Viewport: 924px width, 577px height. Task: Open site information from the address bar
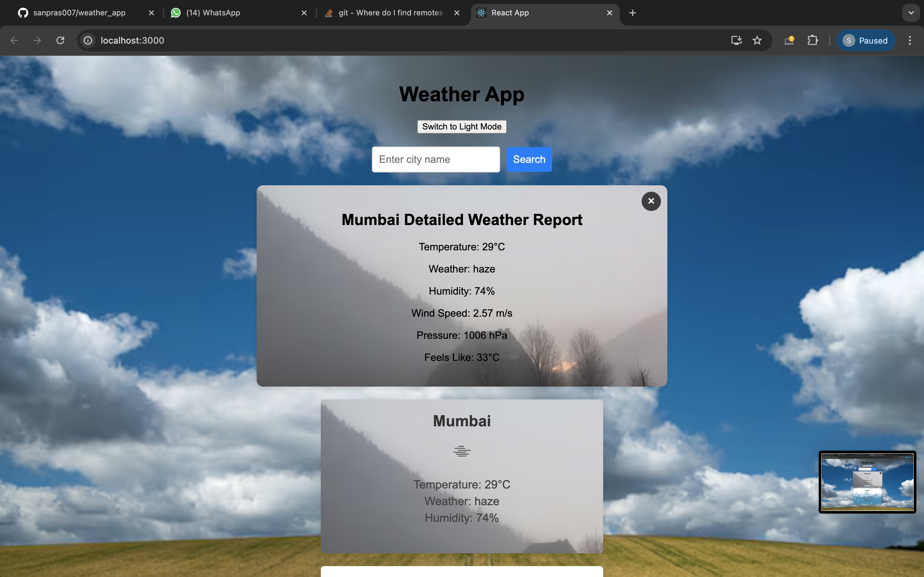click(x=88, y=40)
